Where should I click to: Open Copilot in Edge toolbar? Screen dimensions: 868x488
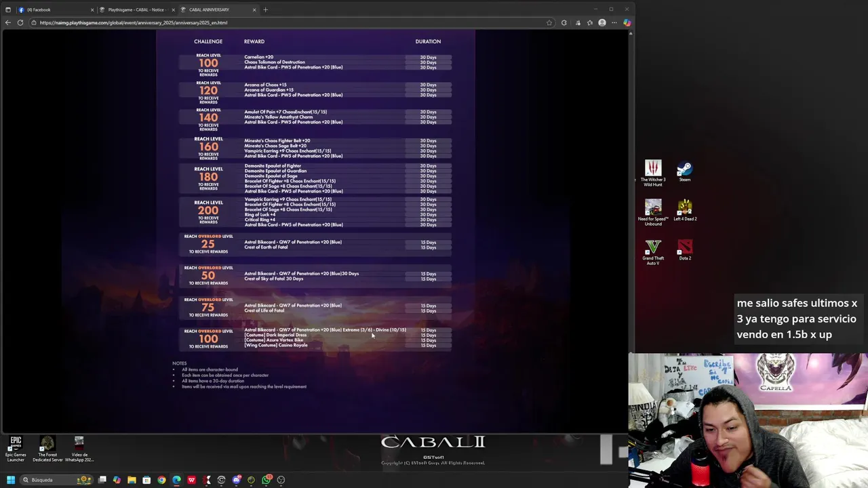point(627,22)
